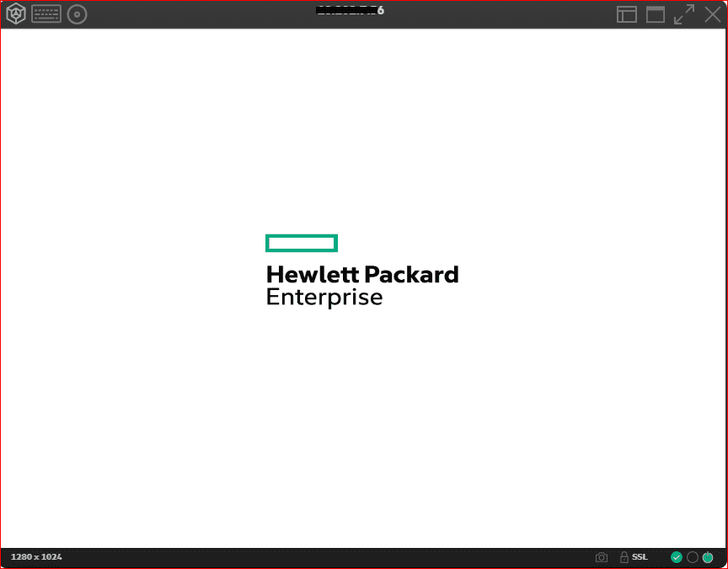The image size is (728, 569).
Task: Switch console to windowed mode
Action: [x=656, y=14]
